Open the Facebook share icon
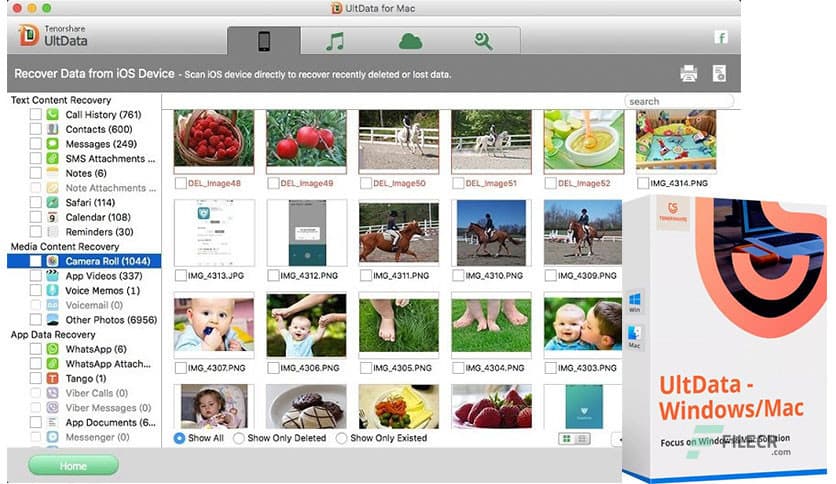 click(x=721, y=37)
